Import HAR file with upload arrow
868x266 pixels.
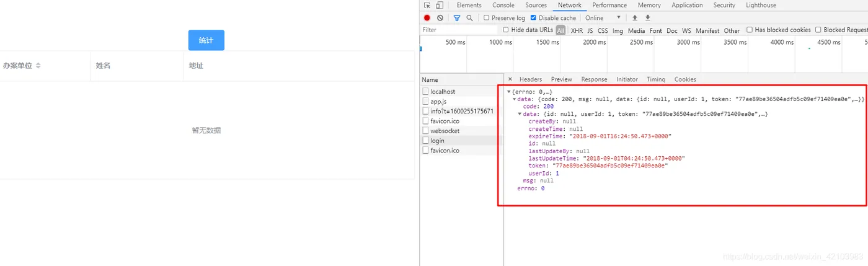[635, 18]
